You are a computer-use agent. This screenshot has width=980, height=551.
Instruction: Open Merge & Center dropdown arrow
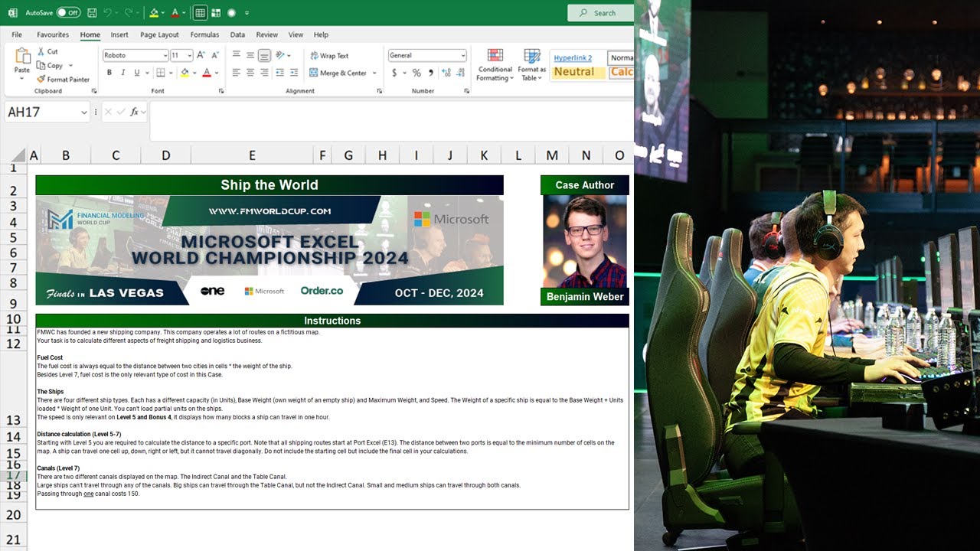(x=374, y=73)
